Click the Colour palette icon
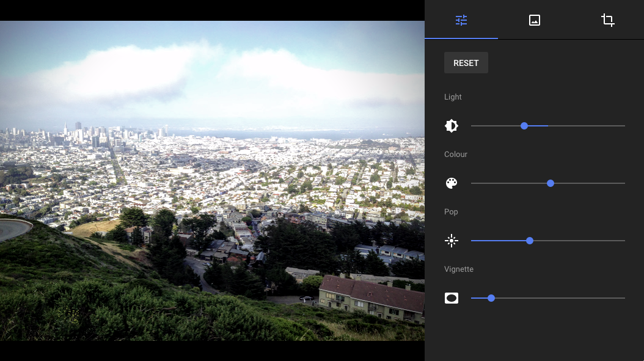The width and height of the screenshot is (644, 361). click(x=452, y=183)
